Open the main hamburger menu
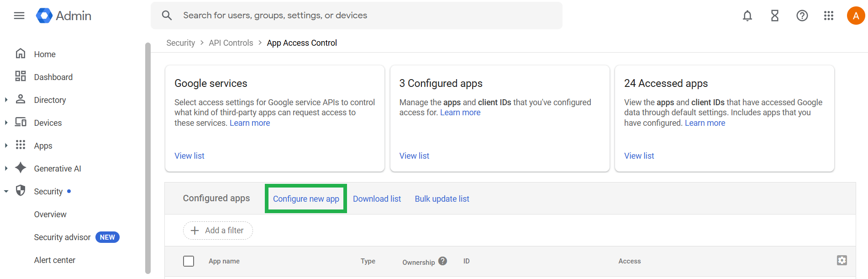This screenshot has height=279, width=868. click(x=19, y=16)
